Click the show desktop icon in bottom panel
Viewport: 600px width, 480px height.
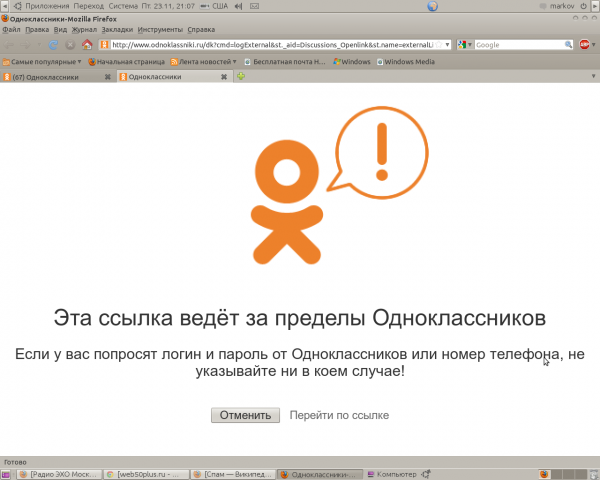pyautogui.click(x=5, y=475)
